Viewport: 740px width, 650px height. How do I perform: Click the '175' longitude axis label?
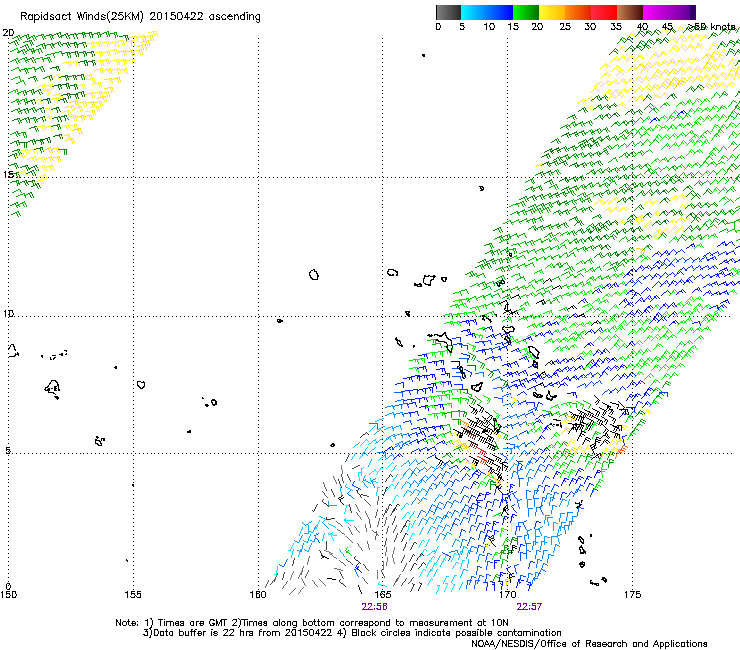pos(632,594)
